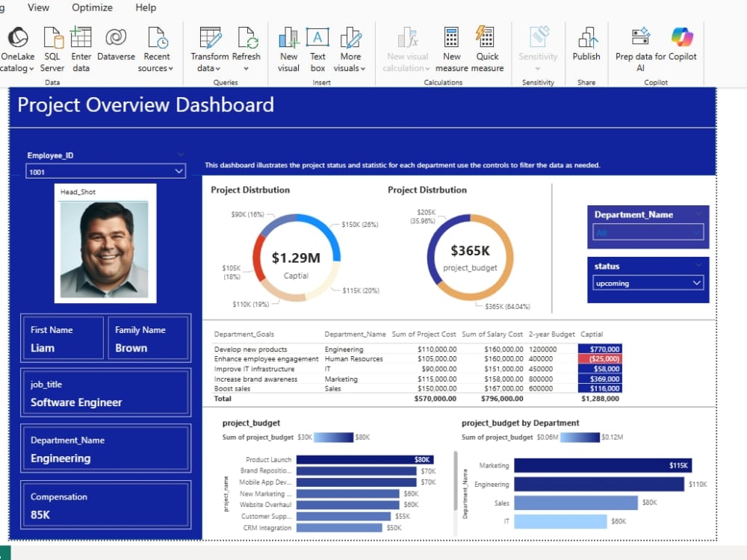Insert a New visual

288,37
